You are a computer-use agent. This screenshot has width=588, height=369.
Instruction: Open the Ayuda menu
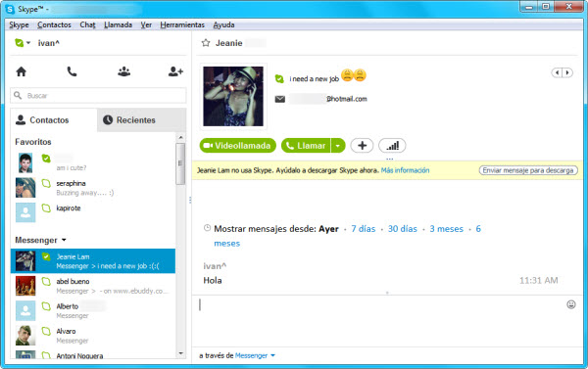point(223,24)
